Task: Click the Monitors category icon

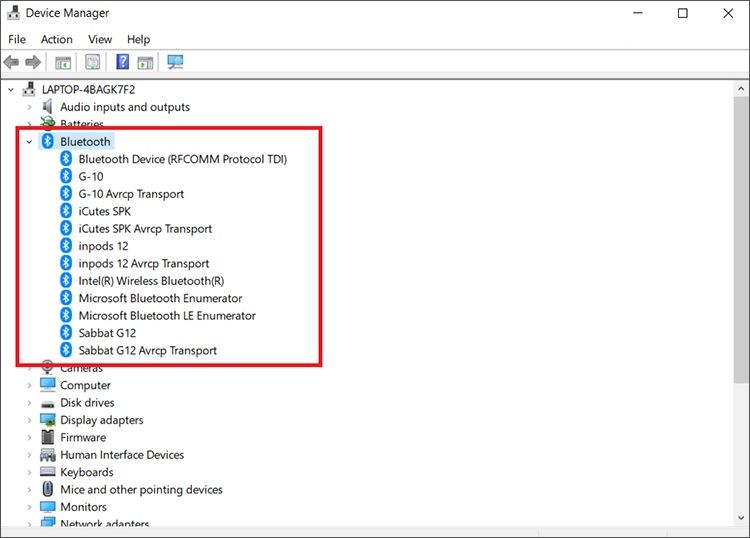Action: click(x=48, y=506)
